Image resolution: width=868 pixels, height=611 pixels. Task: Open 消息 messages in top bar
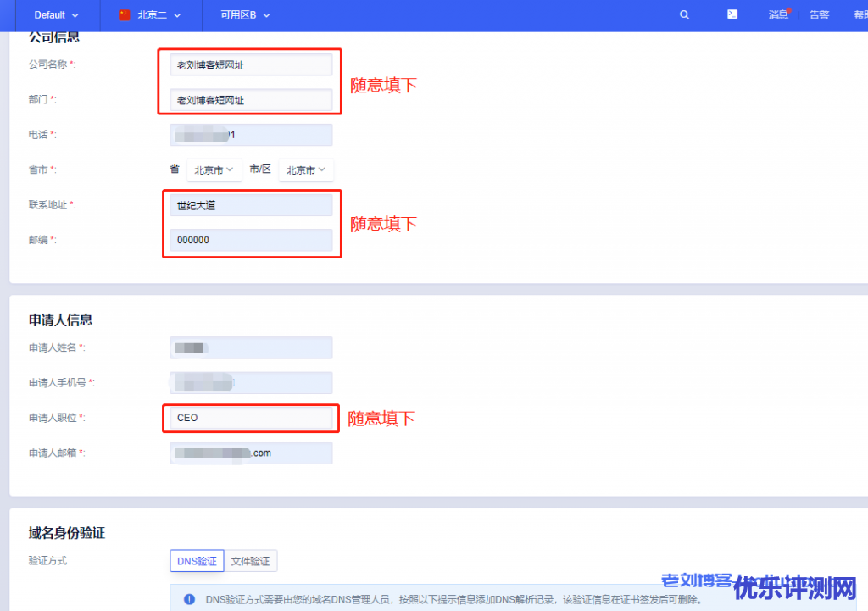point(778,15)
